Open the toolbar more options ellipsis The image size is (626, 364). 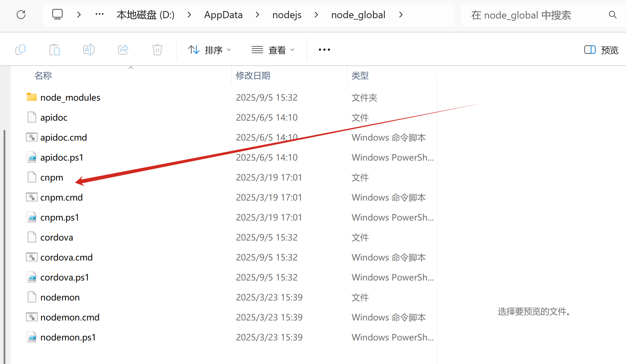coord(324,50)
